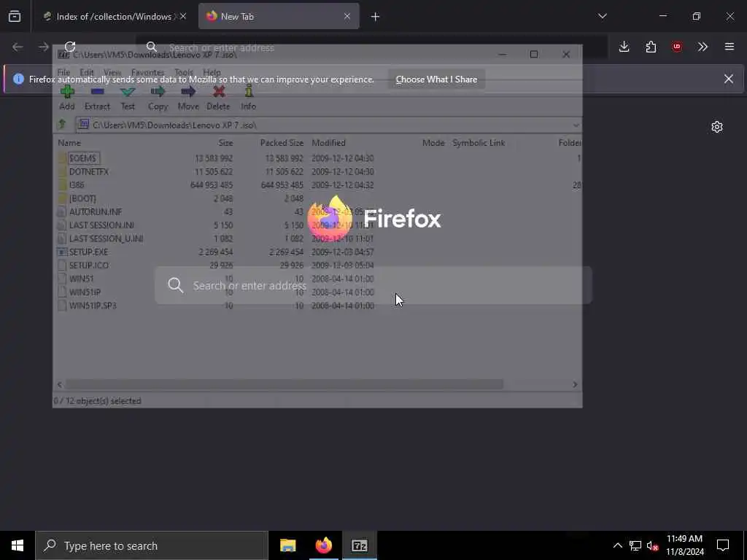
Task: Close the New Tab tab
Action: coord(347,16)
